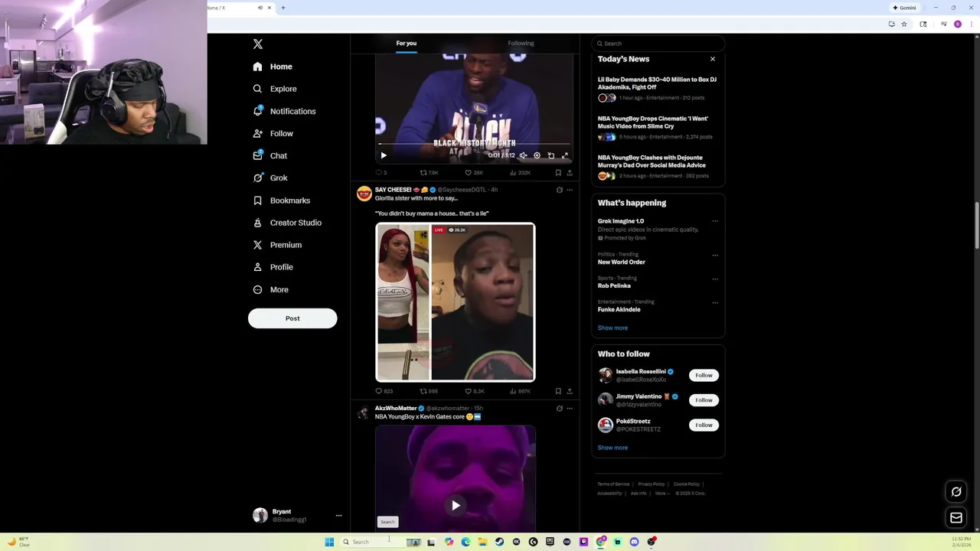View analytics of post with 867K views
This screenshot has width=980, height=551.
point(519,391)
